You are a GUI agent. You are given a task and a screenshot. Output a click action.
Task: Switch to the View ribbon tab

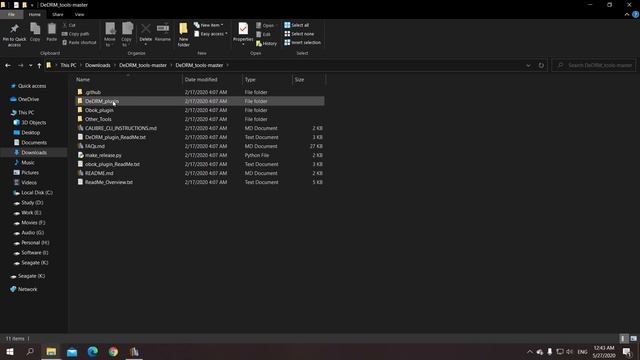79,14
